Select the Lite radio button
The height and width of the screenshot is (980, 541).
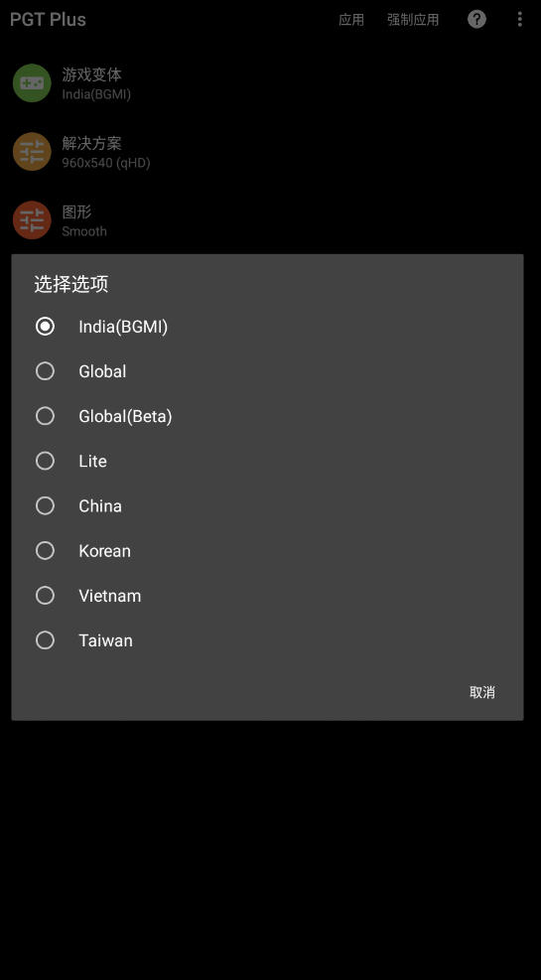pos(45,461)
